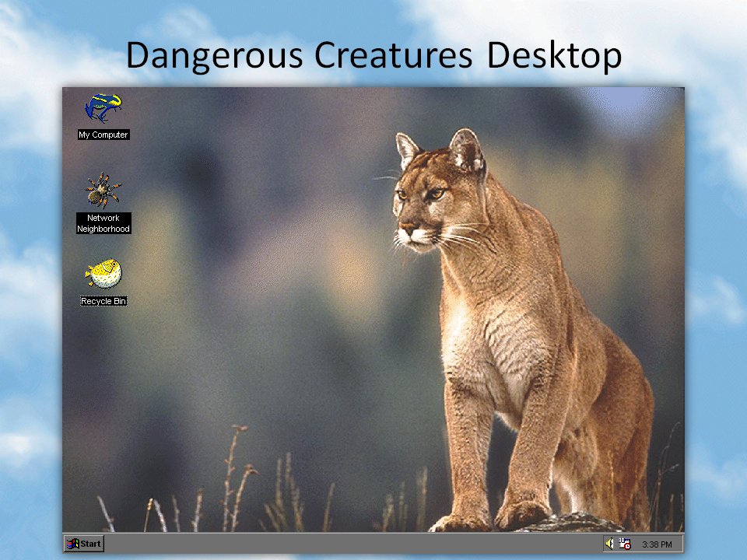Click the volume speaker tray icon
The image size is (747, 560).
(609, 544)
